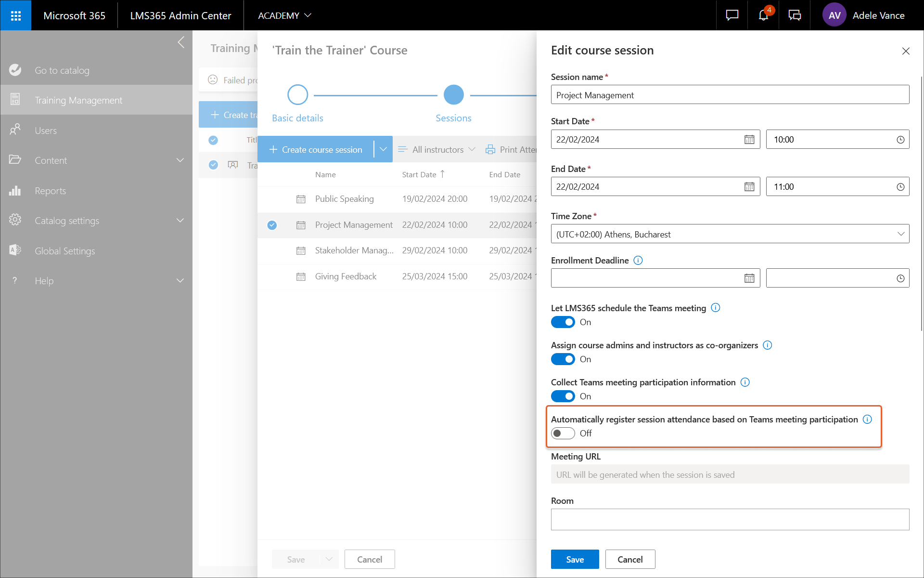Click the blue Save button in session panel

[x=575, y=559]
